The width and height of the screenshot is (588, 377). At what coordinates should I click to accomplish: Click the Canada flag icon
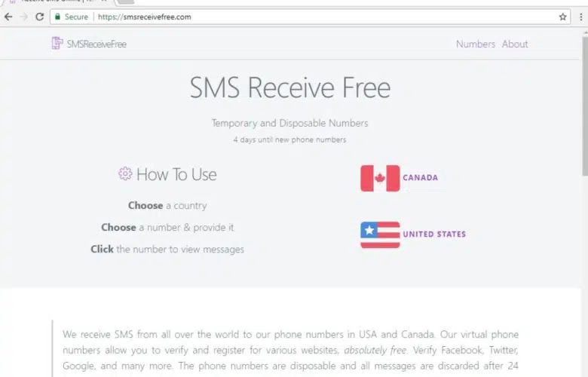tap(380, 178)
